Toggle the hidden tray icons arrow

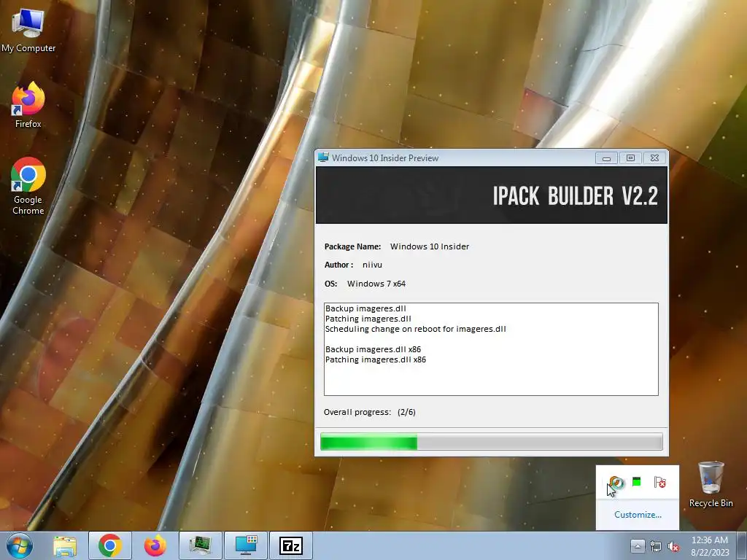point(638,546)
